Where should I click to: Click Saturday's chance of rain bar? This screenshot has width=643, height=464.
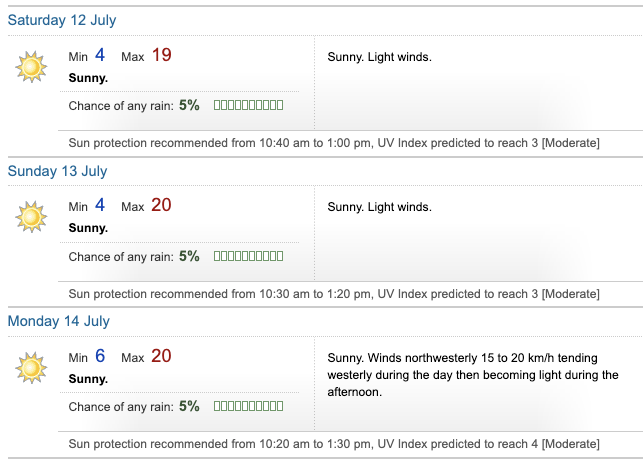pos(249,105)
